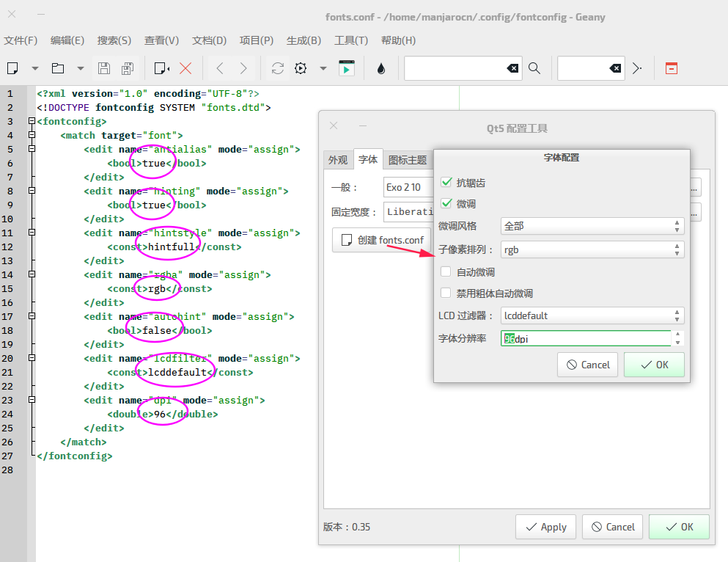This screenshot has width=728, height=562.
Task: Create a new file with the toolbar icon
Action: 12,68
